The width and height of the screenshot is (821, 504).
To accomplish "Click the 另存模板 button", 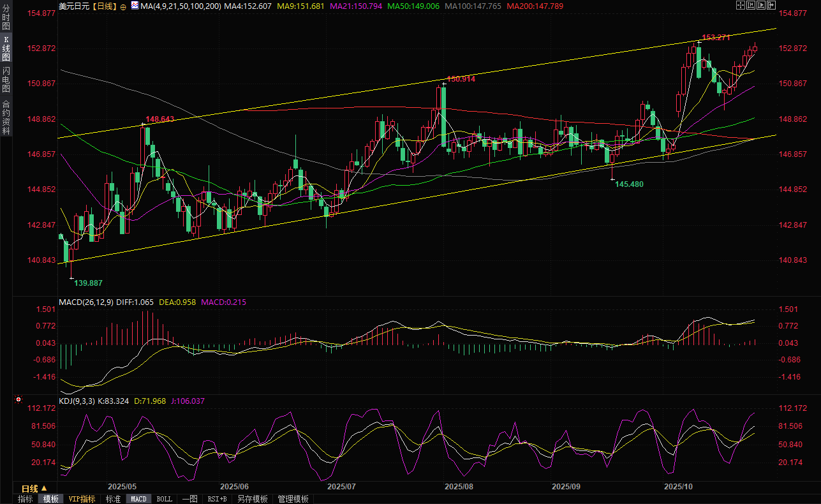I will pos(253,499).
